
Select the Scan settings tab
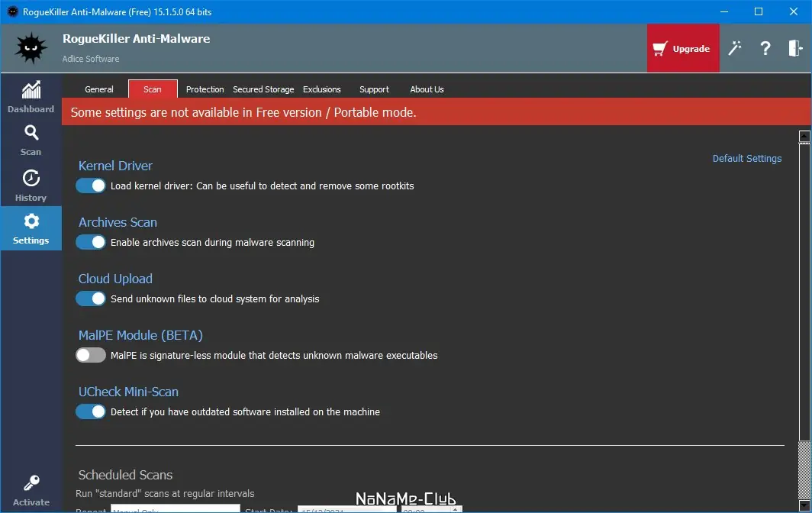[x=153, y=89]
